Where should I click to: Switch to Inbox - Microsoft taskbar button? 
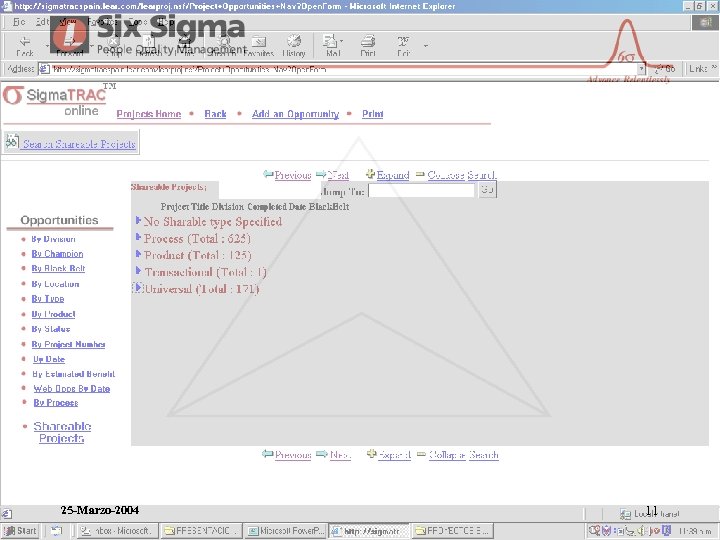click(117, 531)
